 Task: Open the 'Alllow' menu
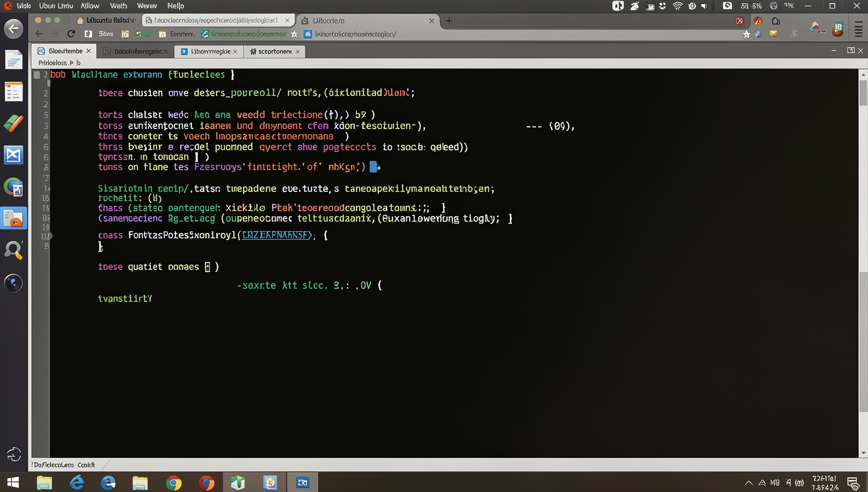(90, 6)
